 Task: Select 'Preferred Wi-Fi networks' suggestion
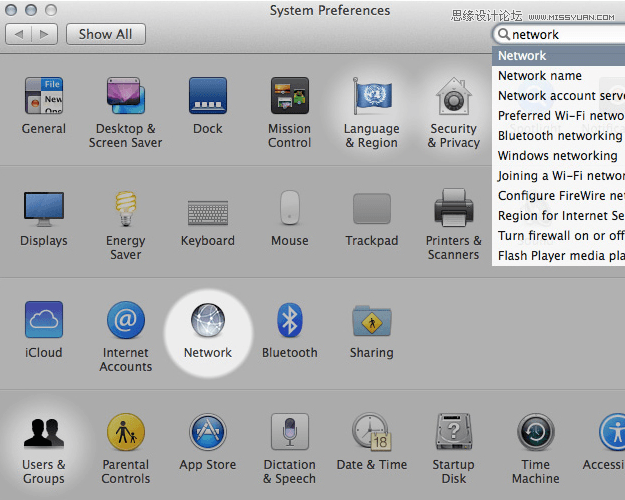558,116
